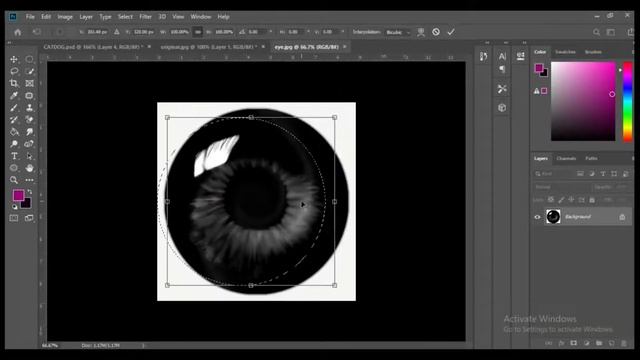Open the status bar info arrow
The height and width of the screenshot is (360, 640).
[143, 346]
